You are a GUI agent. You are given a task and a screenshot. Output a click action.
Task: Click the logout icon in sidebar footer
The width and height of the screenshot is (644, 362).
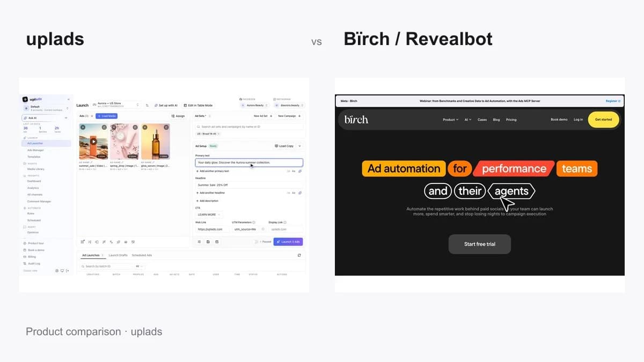68,271
